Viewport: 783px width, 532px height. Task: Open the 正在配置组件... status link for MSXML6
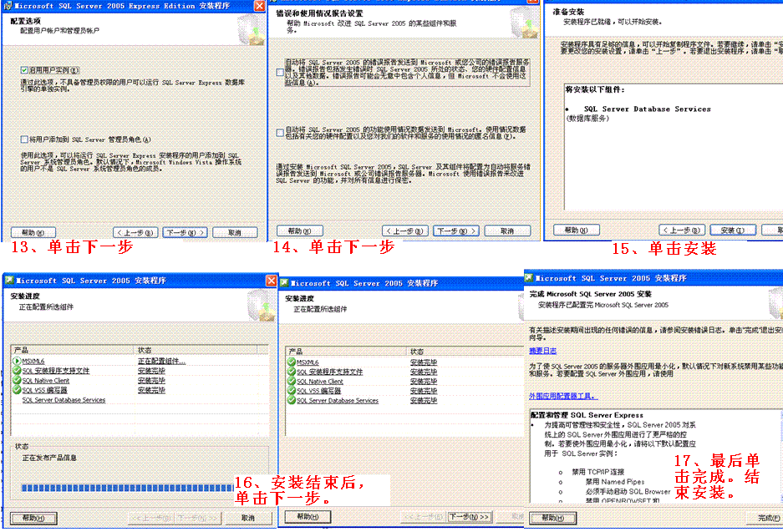162,361
